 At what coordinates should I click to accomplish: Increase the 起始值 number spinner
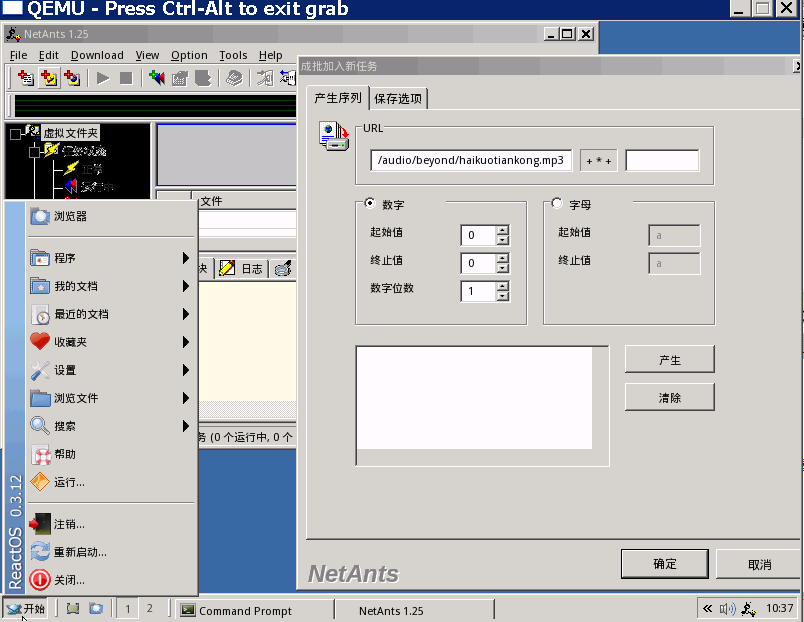point(503,230)
